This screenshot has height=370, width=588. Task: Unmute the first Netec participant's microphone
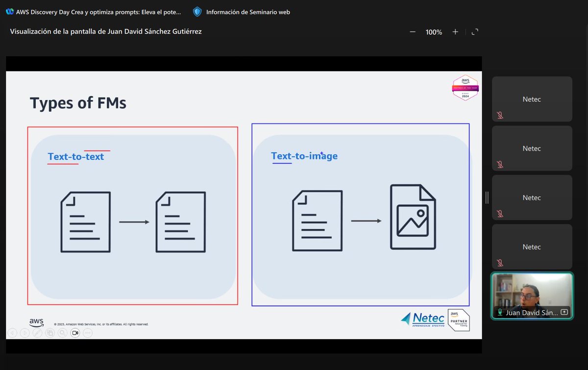click(500, 115)
